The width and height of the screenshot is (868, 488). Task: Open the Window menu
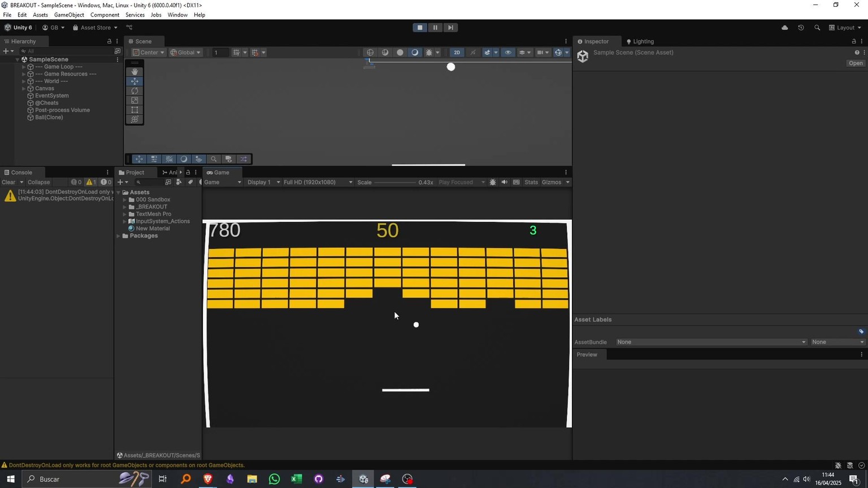177,15
